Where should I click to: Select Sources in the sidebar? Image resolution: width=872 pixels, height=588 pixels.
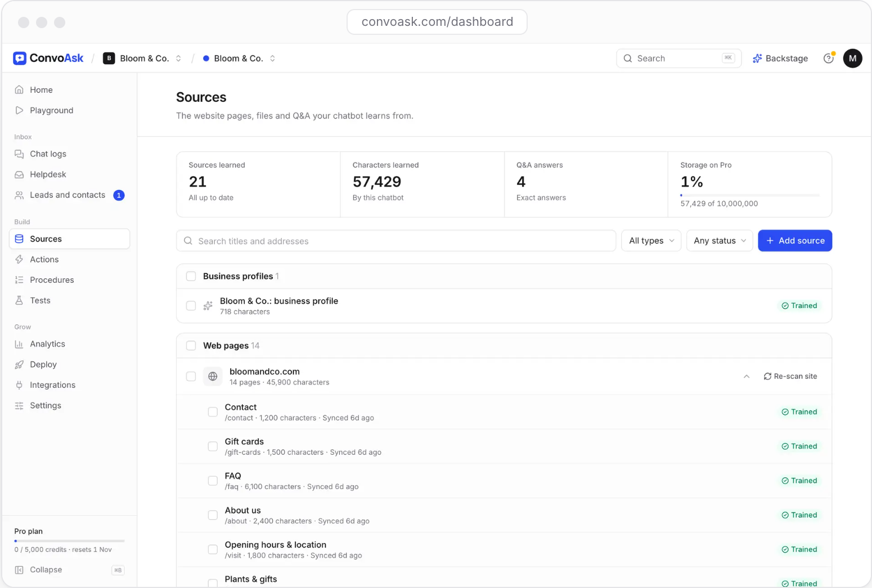coord(70,239)
